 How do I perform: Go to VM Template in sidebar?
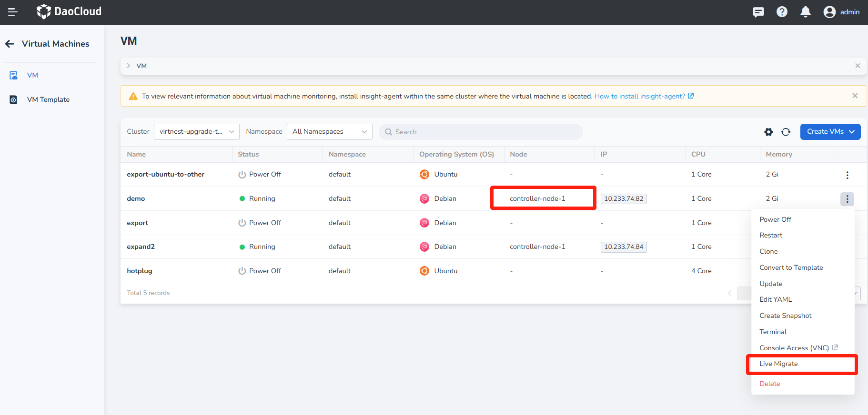point(48,99)
